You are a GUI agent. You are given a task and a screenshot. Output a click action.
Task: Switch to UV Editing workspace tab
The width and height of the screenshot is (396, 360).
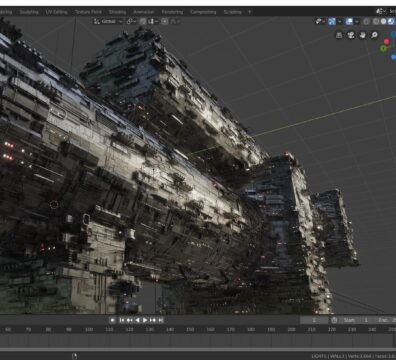[56, 12]
